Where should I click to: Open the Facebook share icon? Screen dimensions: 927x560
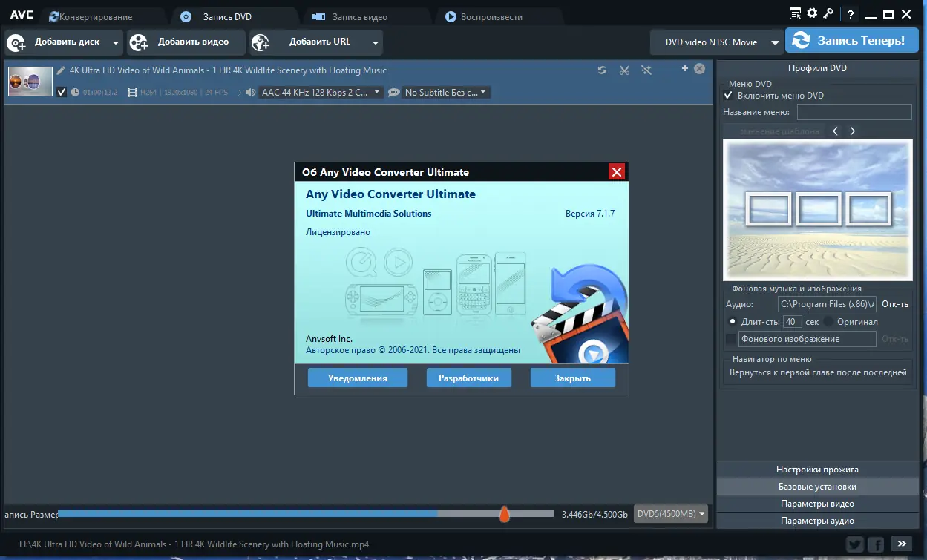876,544
